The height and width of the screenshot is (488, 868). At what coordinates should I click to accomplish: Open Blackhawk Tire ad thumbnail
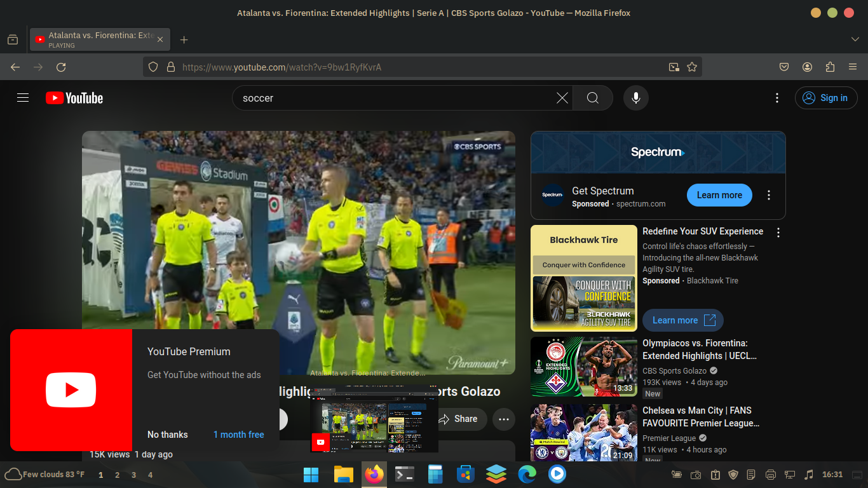pos(584,278)
